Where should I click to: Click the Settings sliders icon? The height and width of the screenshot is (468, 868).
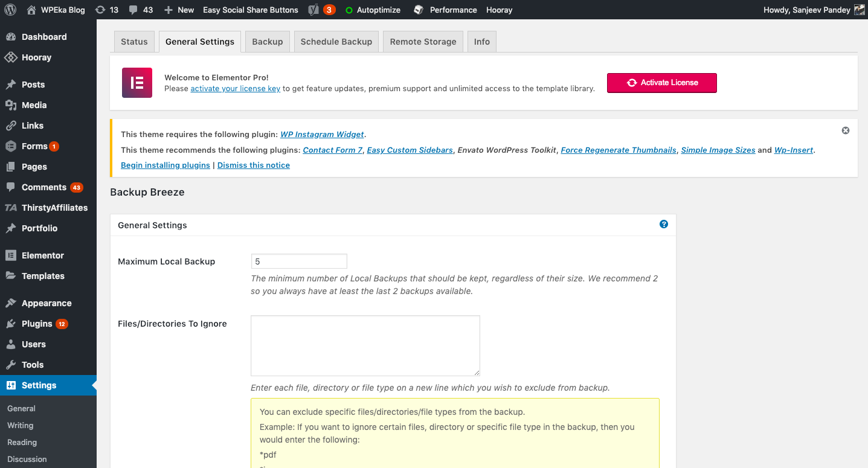pos(11,385)
